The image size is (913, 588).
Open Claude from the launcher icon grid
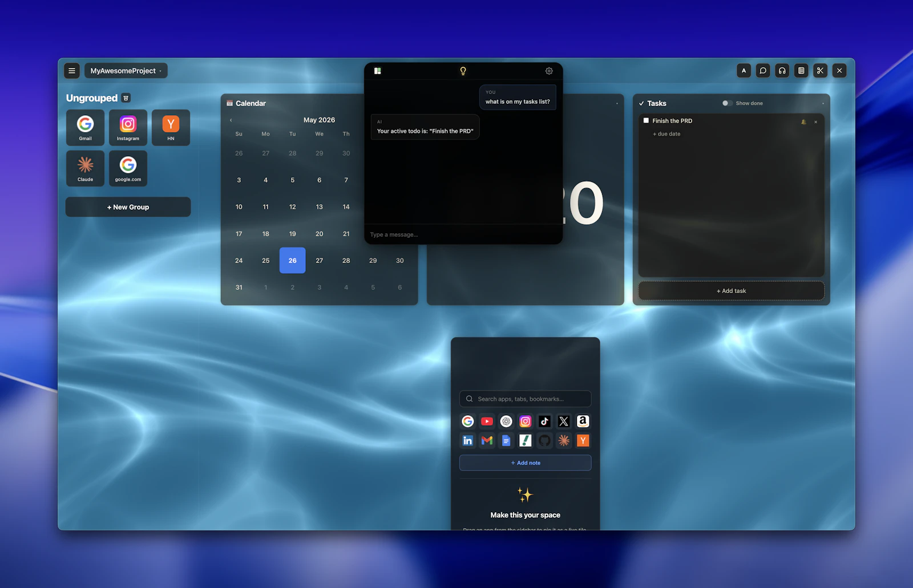pos(564,440)
